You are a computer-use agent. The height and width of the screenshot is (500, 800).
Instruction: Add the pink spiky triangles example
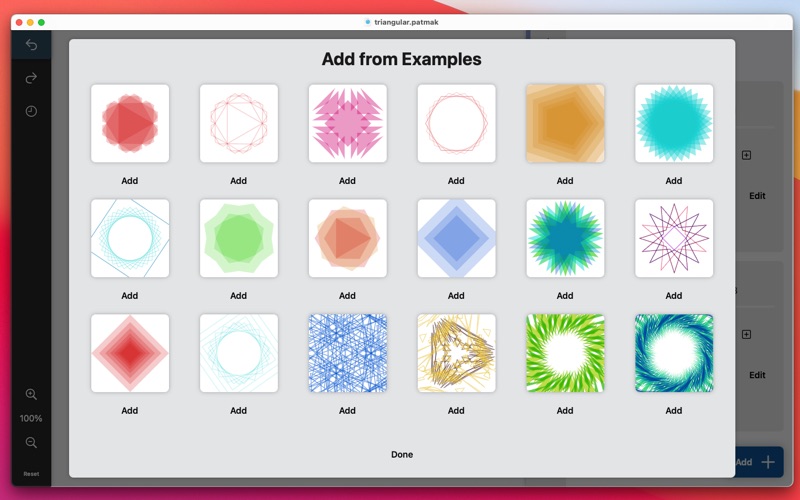pos(347,181)
